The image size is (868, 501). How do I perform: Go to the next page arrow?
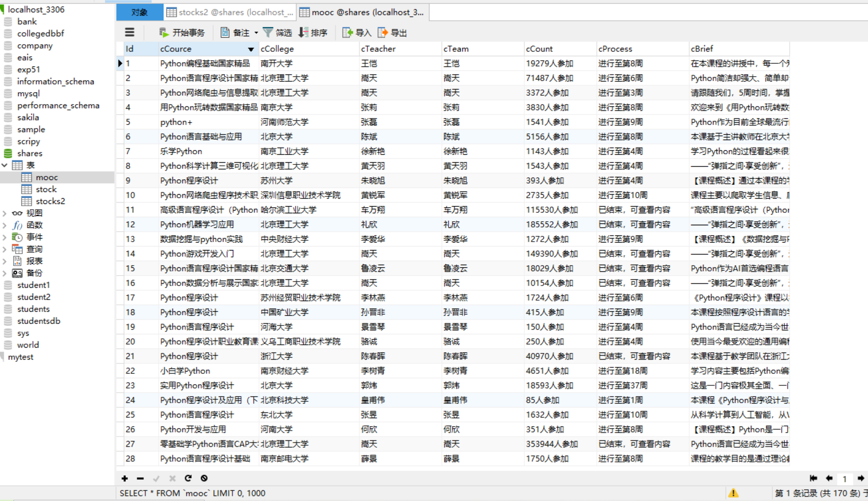pyautogui.click(x=861, y=478)
